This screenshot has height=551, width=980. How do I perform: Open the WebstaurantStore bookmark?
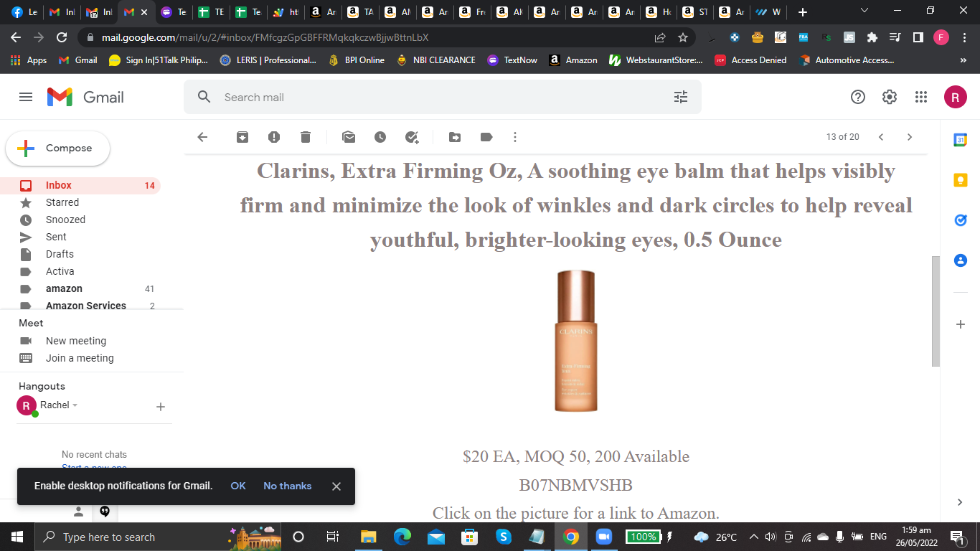coord(656,60)
